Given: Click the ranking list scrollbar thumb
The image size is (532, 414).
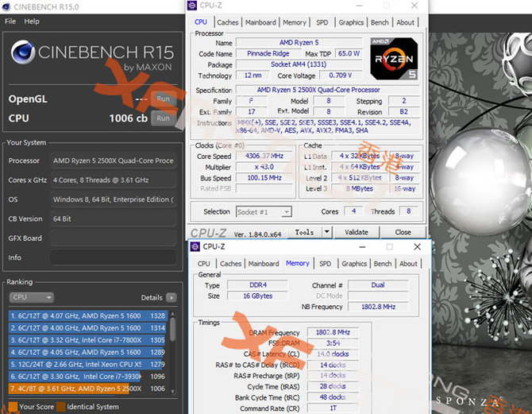Looking at the screenshot, I should pyautogui.click(x=172, y=329).
